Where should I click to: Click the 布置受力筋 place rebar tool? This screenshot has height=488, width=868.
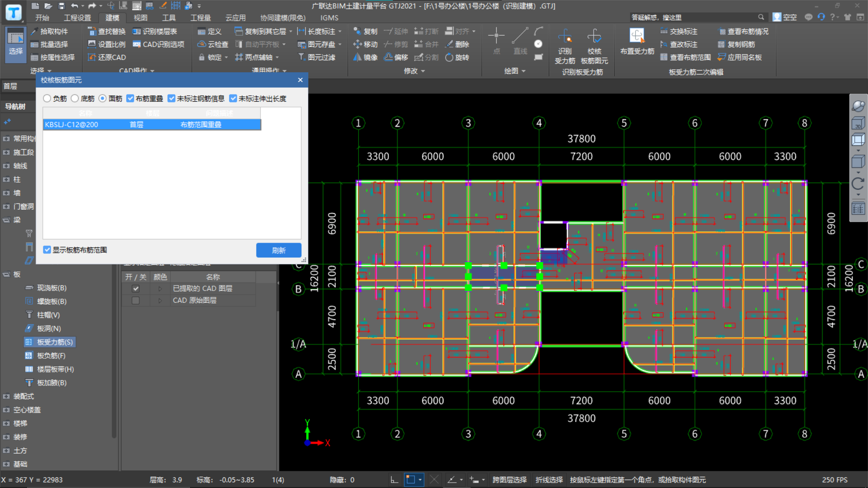coord(637,42)
